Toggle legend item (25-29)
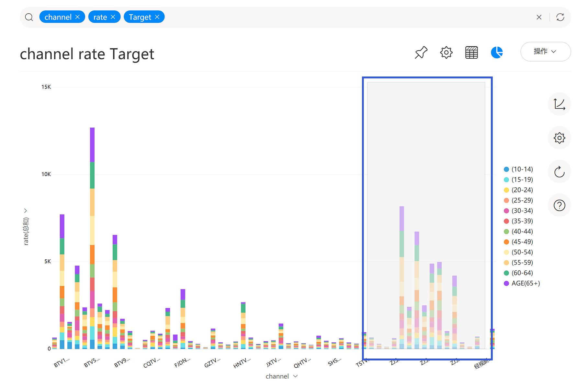 pyautogui.click(x=518, y=200)
